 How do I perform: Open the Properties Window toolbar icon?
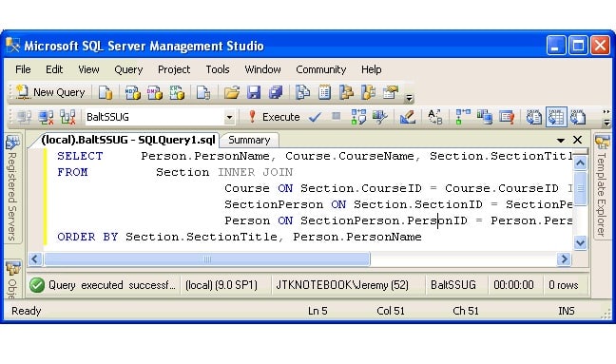coord(391,93)
